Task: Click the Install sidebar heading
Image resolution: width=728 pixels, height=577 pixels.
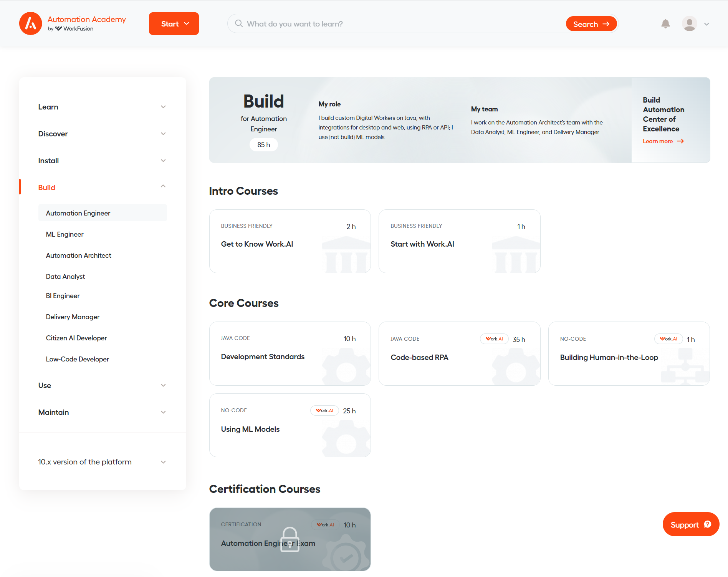Action: [48, 161]
